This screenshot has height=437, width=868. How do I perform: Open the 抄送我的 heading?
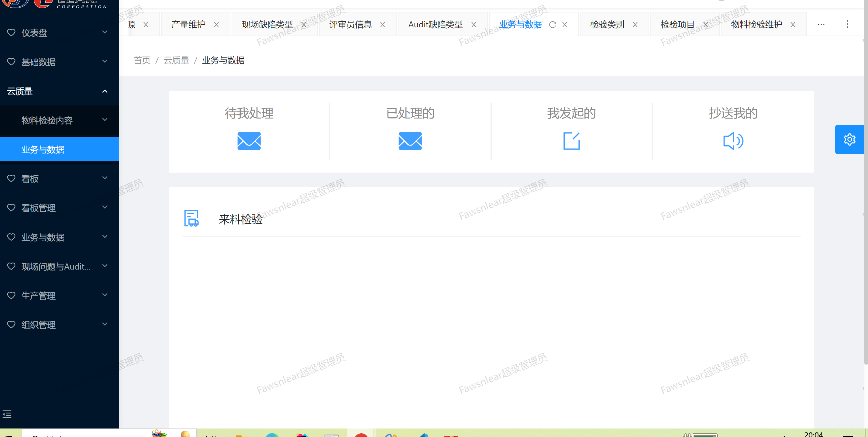coord(733,113)
